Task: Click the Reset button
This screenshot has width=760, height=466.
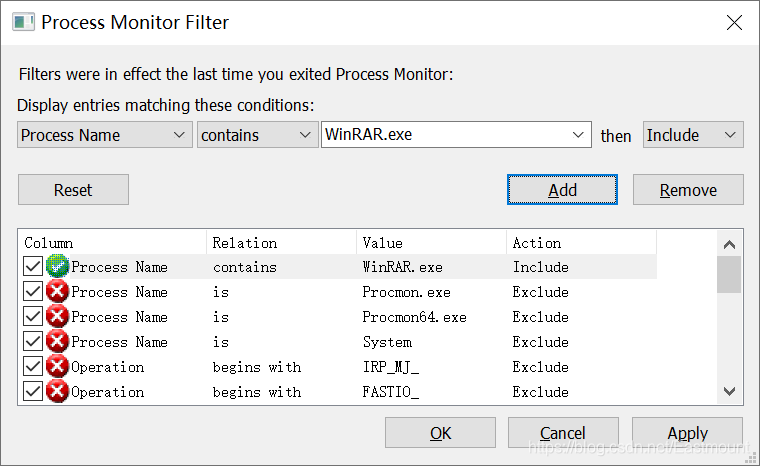Action: [73, 190]
